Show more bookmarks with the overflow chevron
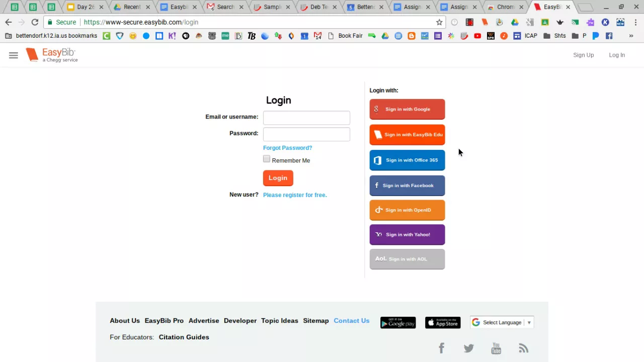Viewport: 644px width, 362px height. coord(631,36)
